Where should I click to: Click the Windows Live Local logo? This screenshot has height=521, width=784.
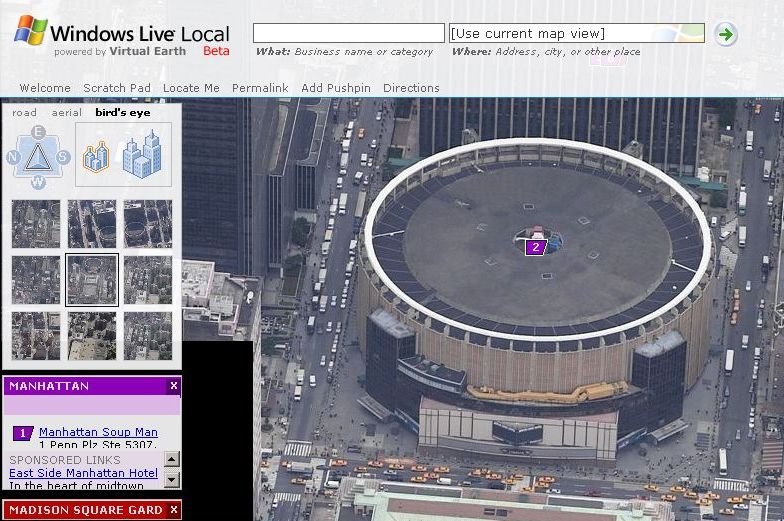[122, 34]
